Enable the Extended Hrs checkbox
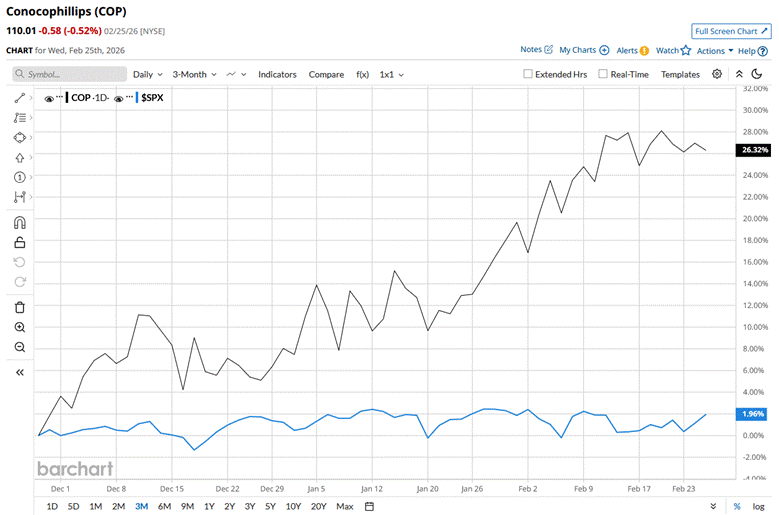 click(x=529, y=74)
